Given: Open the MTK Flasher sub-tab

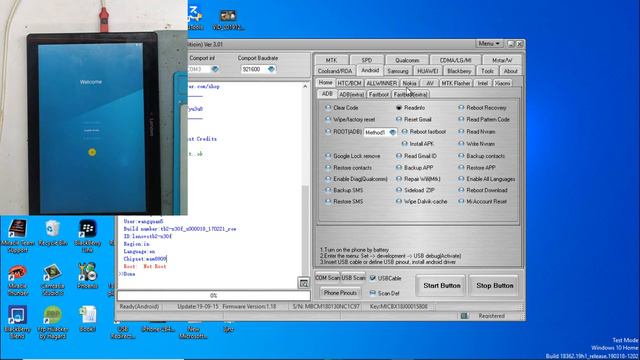Looking at the screenshot, I should click(x=456, y=83).
